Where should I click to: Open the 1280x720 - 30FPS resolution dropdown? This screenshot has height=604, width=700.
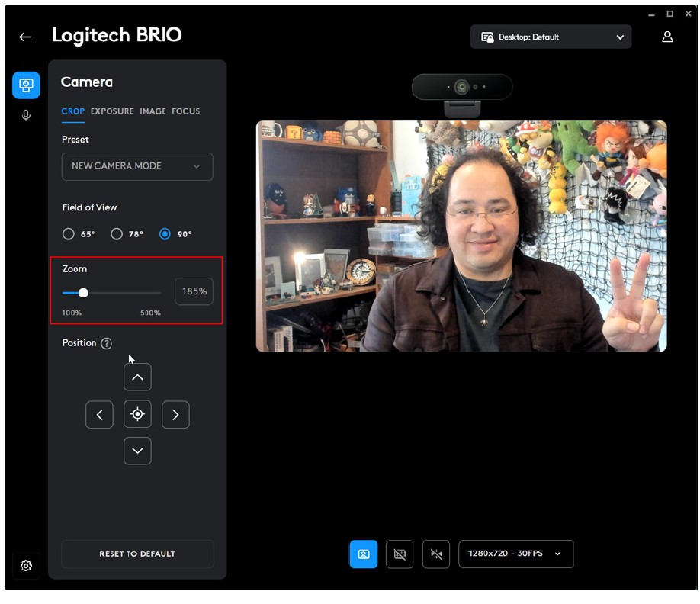[x=515, y=554]
